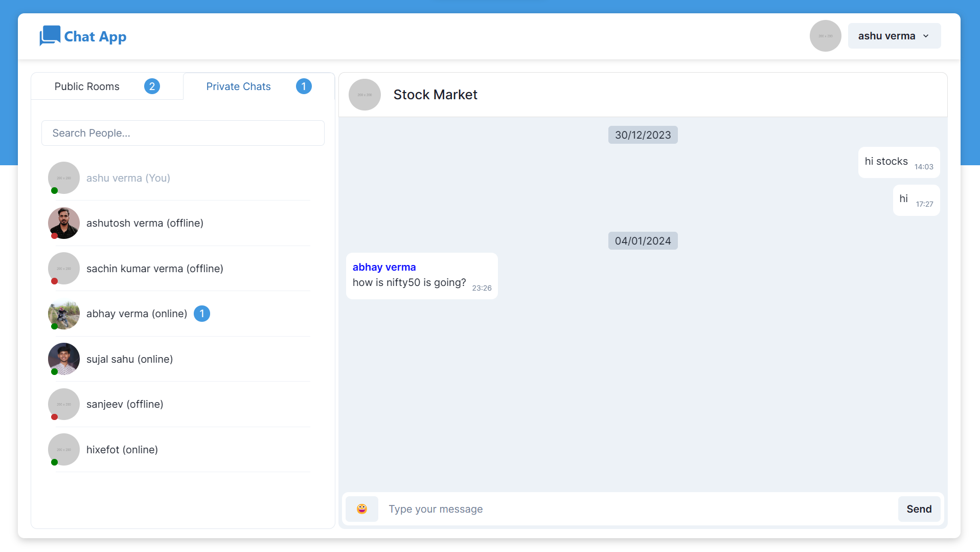Click the Chat App title text
The height and width of the screenshot is (552, 980).
click(95, 37)
